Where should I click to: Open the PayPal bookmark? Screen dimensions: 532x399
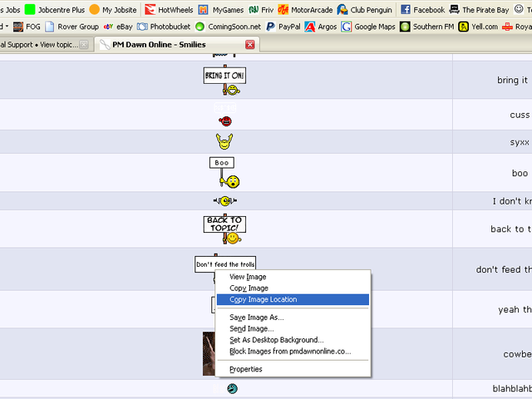click(283, 27)
